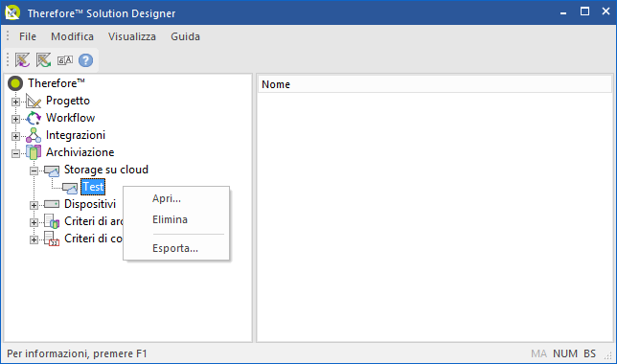This screenshot has width=617, height=364.
Task: Click the BS indicator in status bar
Action: click(589, 353)
